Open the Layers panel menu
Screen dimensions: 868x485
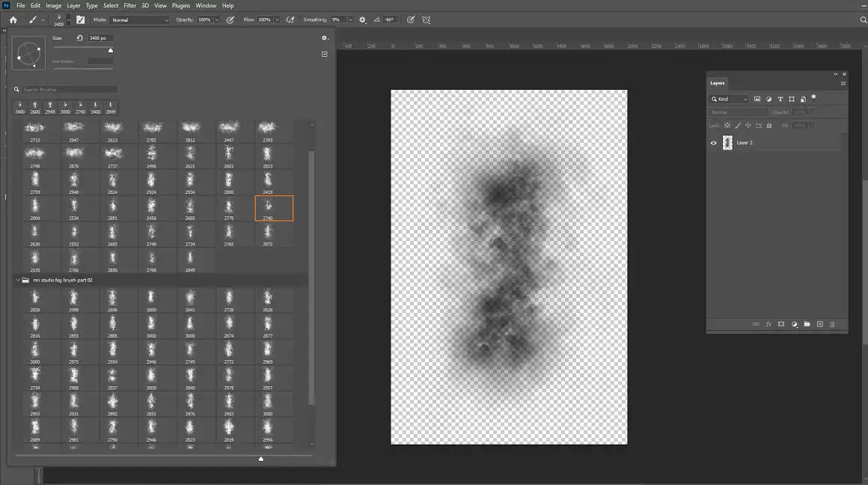point(843,84)
